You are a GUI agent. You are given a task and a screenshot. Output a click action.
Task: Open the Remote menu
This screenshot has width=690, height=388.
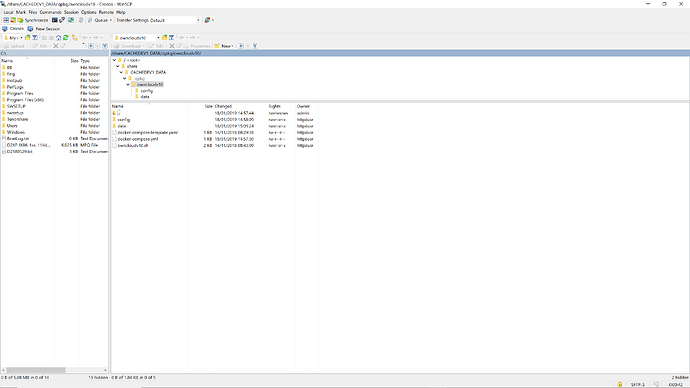coord(106,12)
